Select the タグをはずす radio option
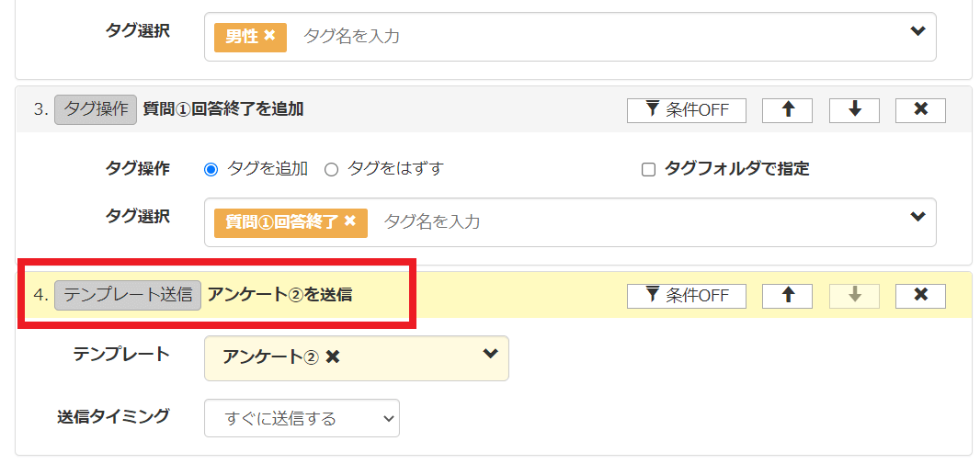The width and height of the screenshot is (980, 464). tap(331, 170)
